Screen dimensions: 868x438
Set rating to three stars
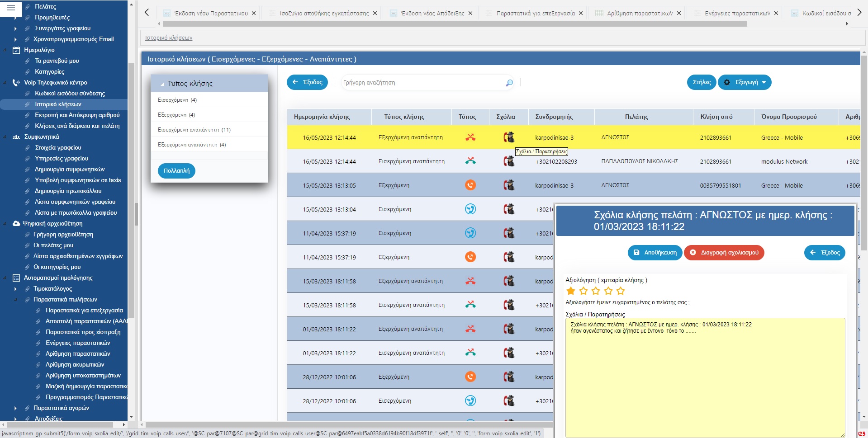coord(596,291)
